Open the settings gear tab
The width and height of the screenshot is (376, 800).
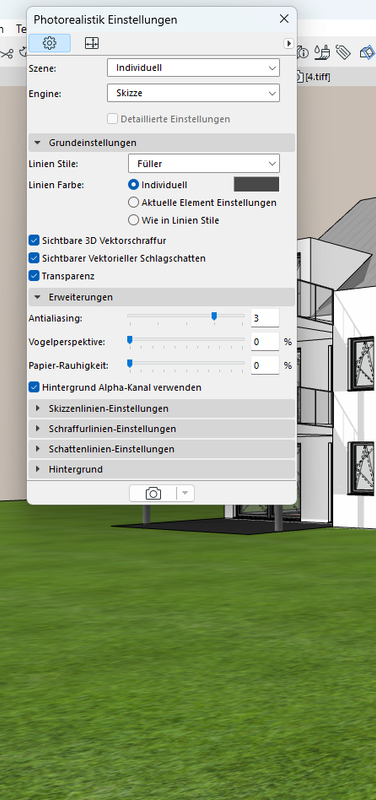click(49, 43)
